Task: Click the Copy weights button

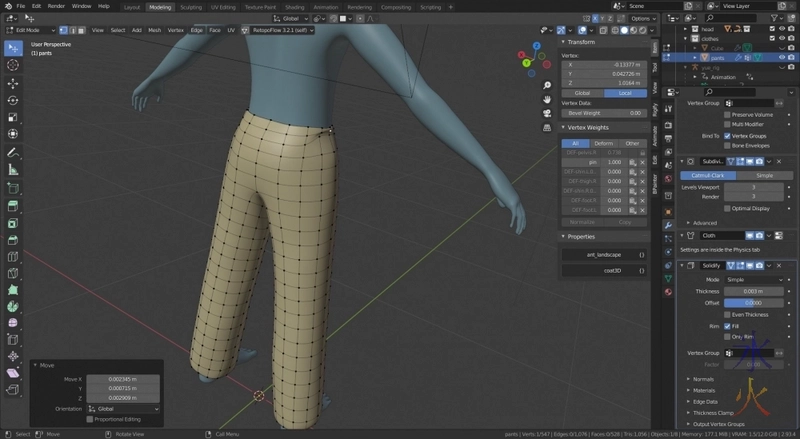Action: click(625, 222)
